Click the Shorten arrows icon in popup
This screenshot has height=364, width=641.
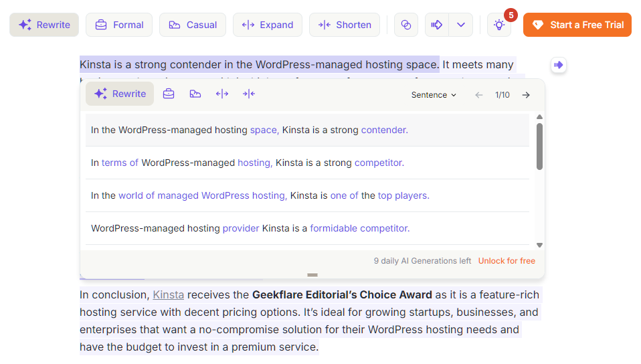tap(248, 94)
